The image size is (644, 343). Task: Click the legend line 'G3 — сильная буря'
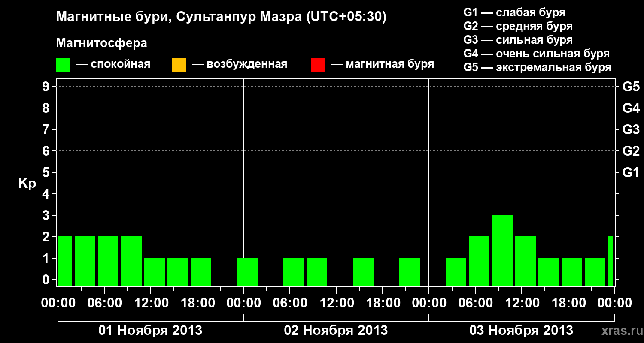518,40
